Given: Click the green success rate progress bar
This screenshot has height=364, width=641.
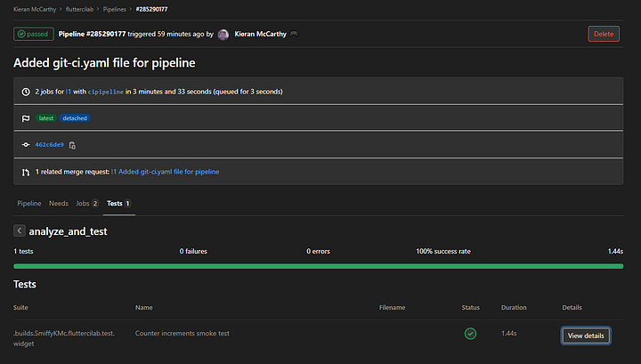Looking at the screenshot, I should [318, 266].
